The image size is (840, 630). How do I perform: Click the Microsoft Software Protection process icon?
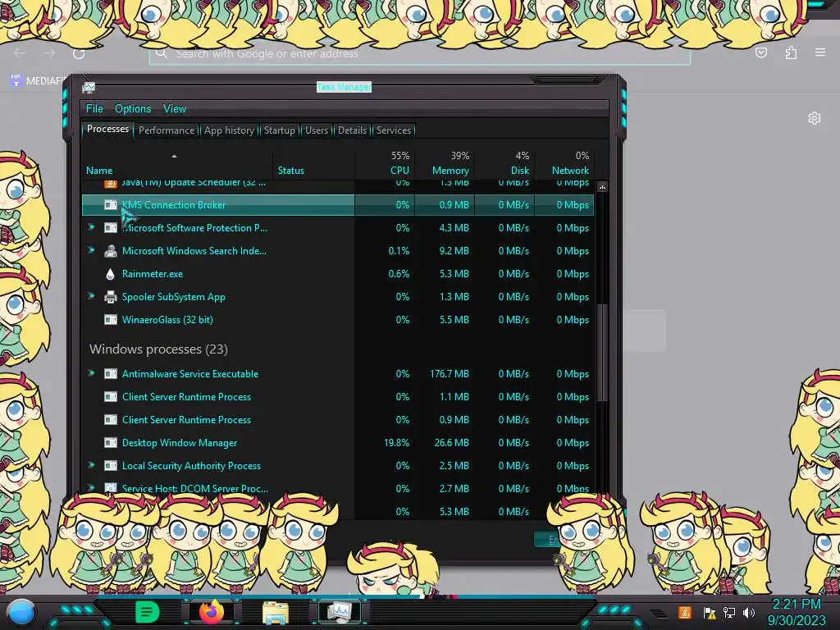tap(111, 228)
